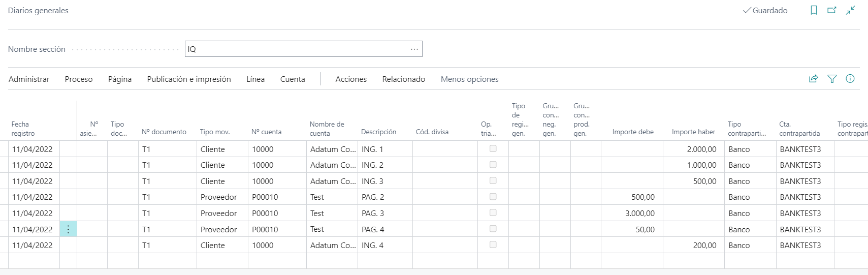The width and height of the screenshot is (868, 275).
Task: Click the collapse page arrows icon
Action: point(850,10)
